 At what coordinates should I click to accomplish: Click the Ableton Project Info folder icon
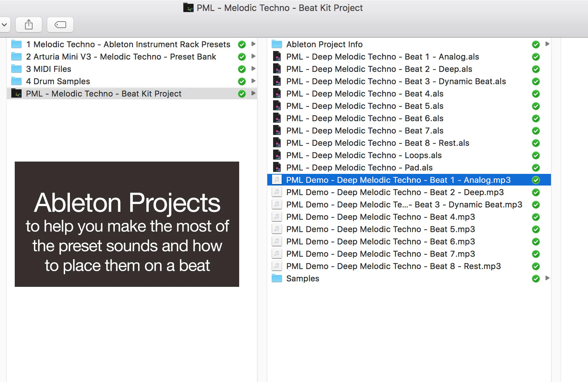277,44
